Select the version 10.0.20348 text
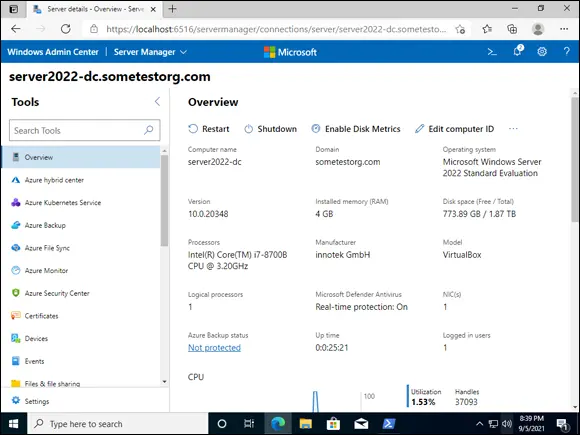The width and height of the screenshot is (580, 435). click(x=208, y=214)
